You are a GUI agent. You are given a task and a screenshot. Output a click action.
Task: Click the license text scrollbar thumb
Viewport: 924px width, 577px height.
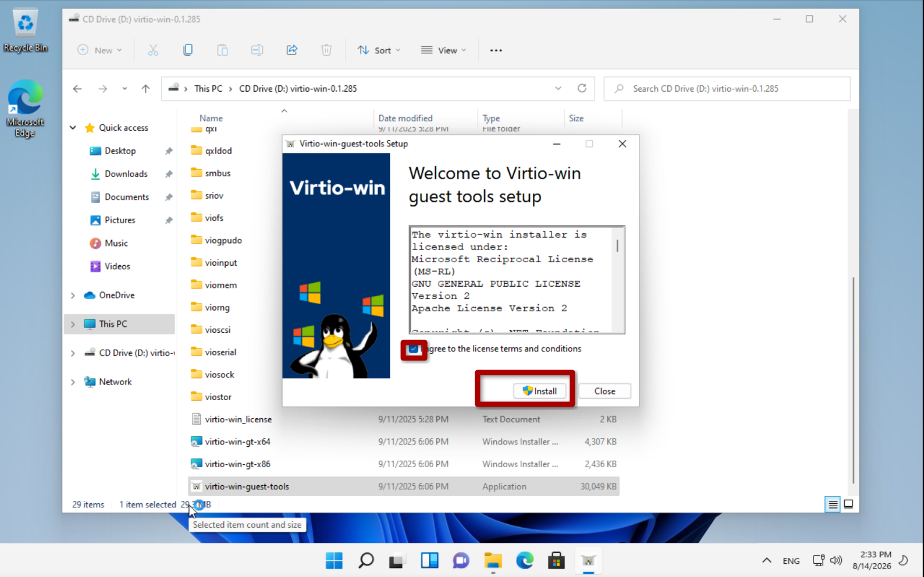pos(617,246)
